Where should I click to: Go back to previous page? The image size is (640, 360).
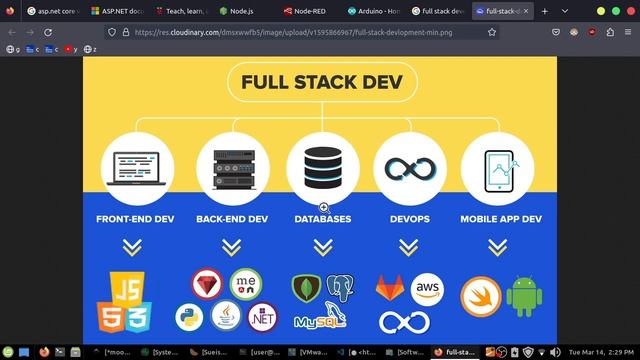(12, 32)
